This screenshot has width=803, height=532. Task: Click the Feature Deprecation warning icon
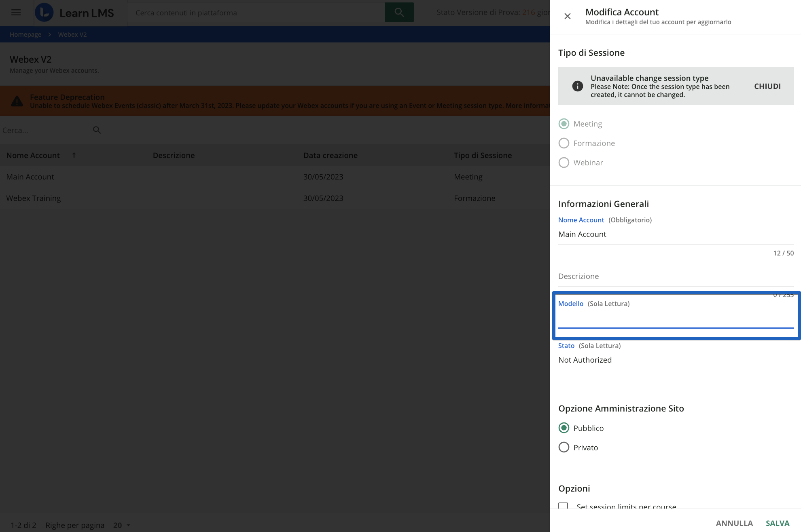click(x=17, y=101)
